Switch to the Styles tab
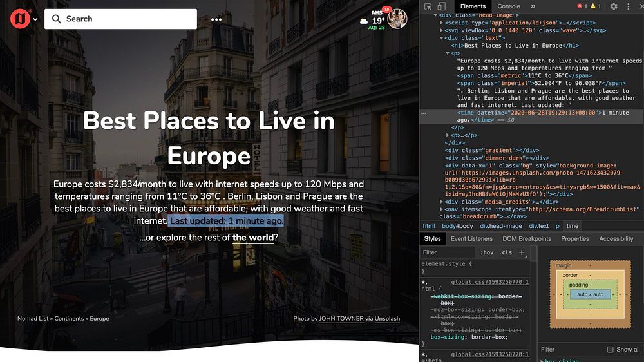Viewport: 644px width, 362px height. pos(432,239)
